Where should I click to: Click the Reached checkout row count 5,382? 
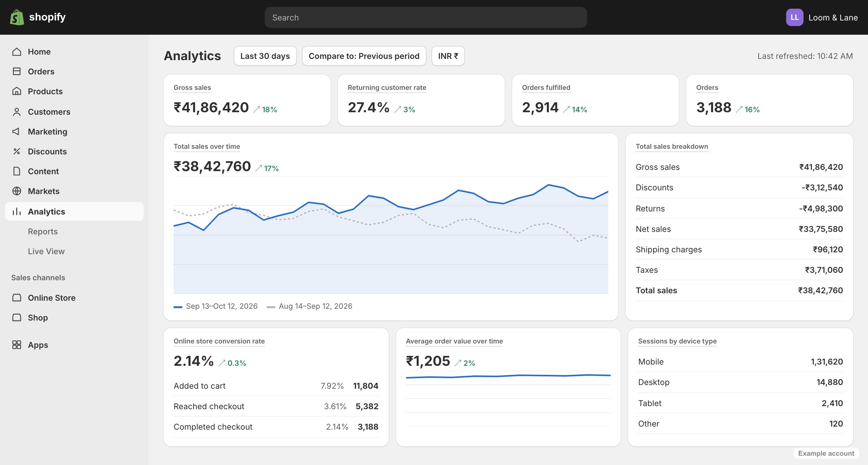[x=367, y=406]
